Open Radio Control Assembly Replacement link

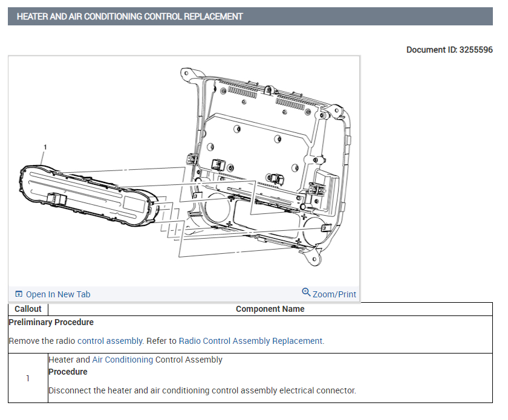coord(251,341)
